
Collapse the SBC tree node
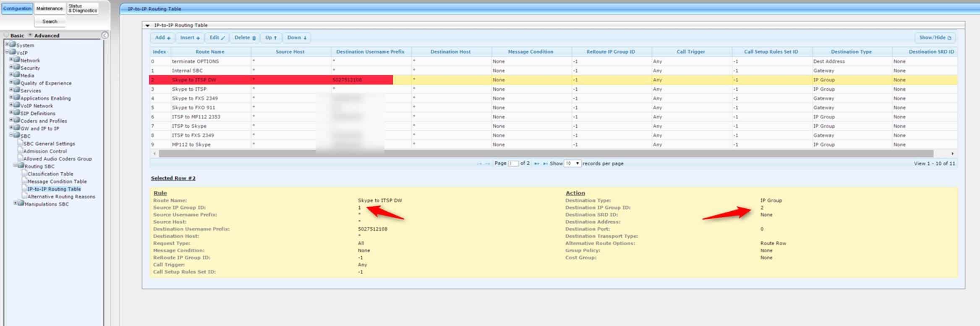tap(11, 135)
